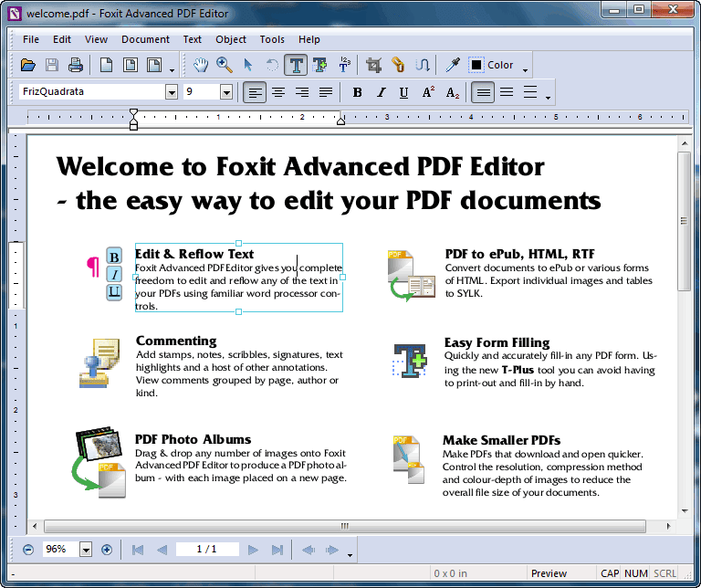Open the Edit menu
Screen dimensions: 701x588
coord(62,39)
